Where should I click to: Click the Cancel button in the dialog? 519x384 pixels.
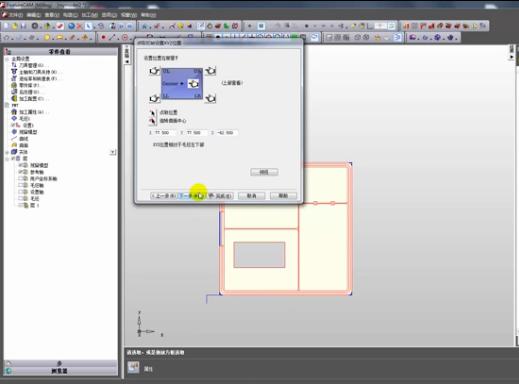click(x=252, y=196)
